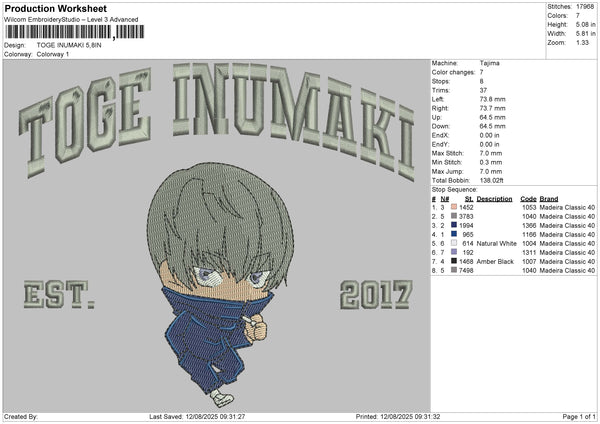Select the blue swatch beside stitch count 965

tap(454, 234)
